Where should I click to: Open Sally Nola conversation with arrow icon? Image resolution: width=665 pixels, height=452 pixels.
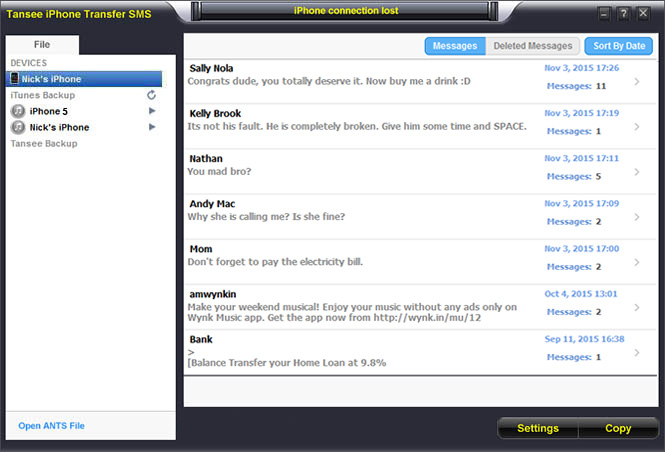(x=637, y=82)
